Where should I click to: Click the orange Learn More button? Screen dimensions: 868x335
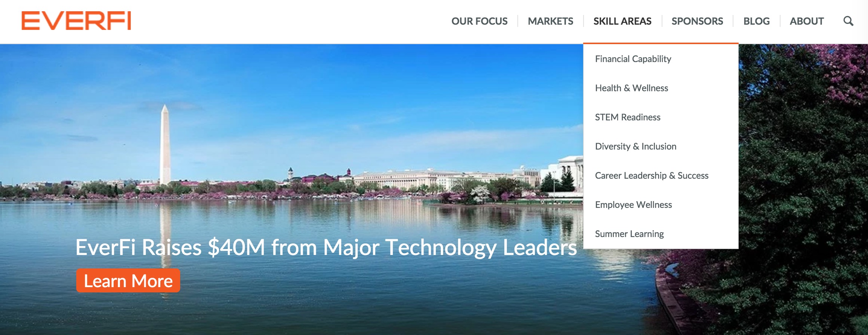point(128,280)
